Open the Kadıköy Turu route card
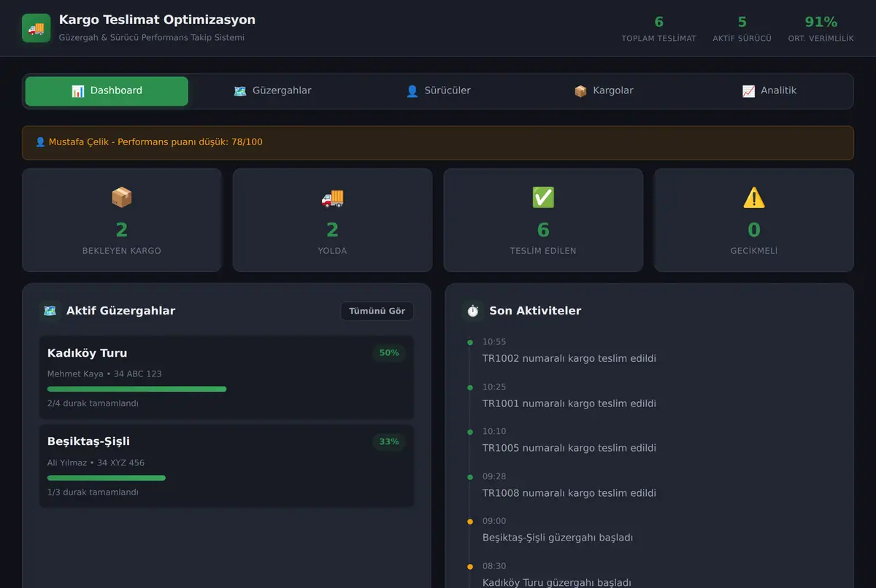This screenshot has height=588, width=876. coord(226,377)
